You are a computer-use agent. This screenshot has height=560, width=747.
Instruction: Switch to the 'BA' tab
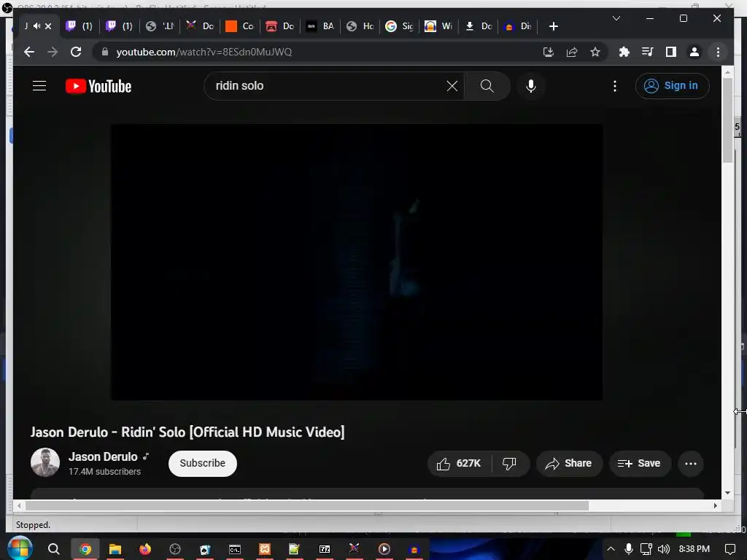[x=320, y=26]
